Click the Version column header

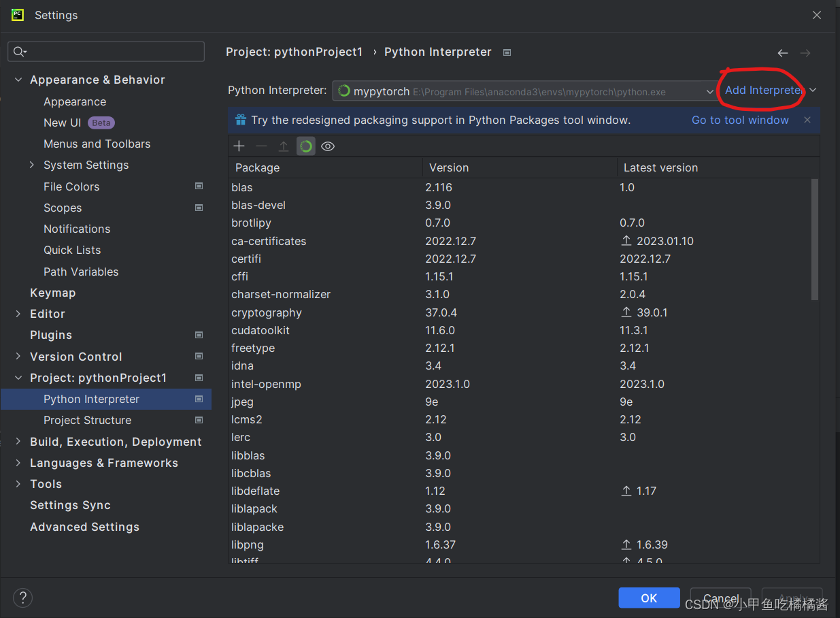click(519, 167)
